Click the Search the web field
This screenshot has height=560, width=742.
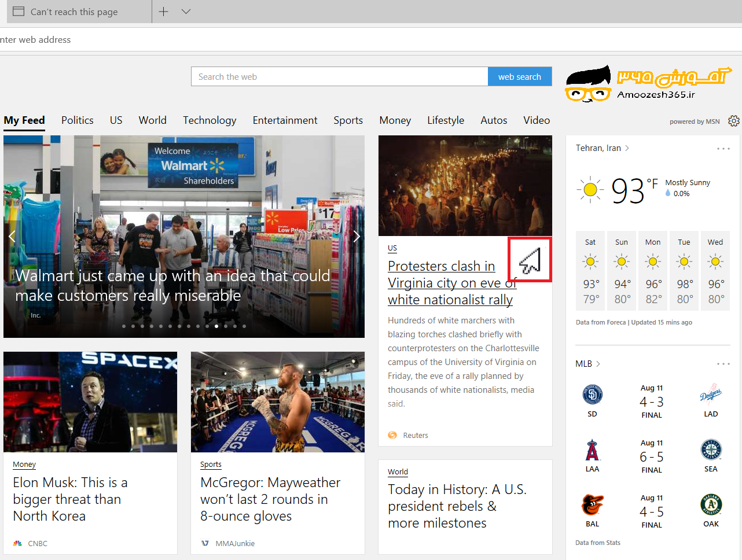(x=340, y=76)
